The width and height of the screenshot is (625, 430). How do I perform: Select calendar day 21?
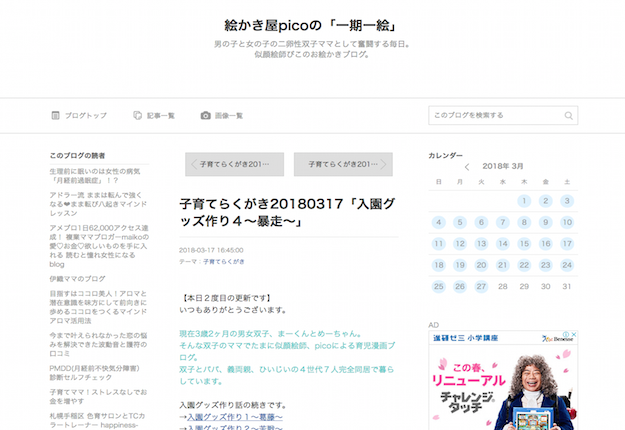[503, 265]
